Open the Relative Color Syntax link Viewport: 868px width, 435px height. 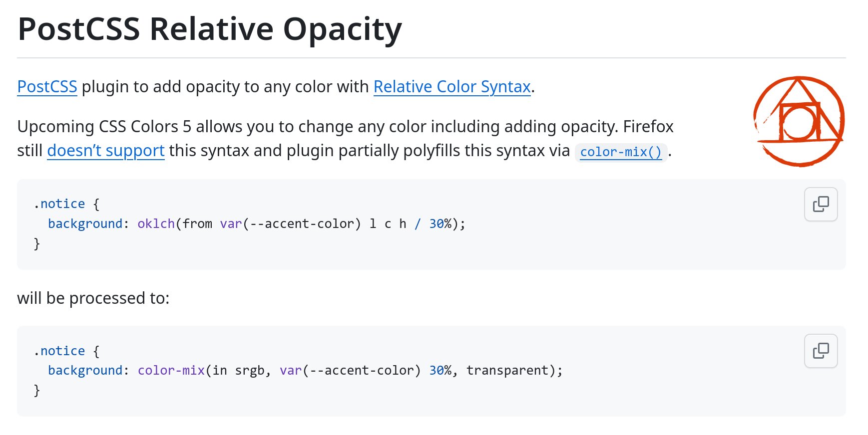[452, 87]
